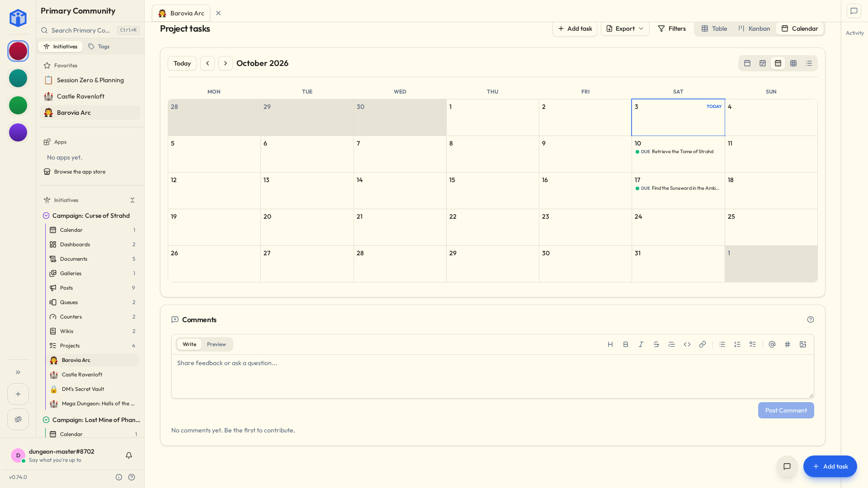Jump to Today in the calendar

(x=182, y=63)
